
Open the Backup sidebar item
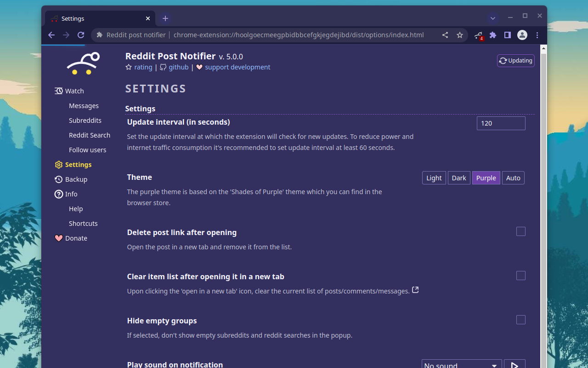[71, 179]
